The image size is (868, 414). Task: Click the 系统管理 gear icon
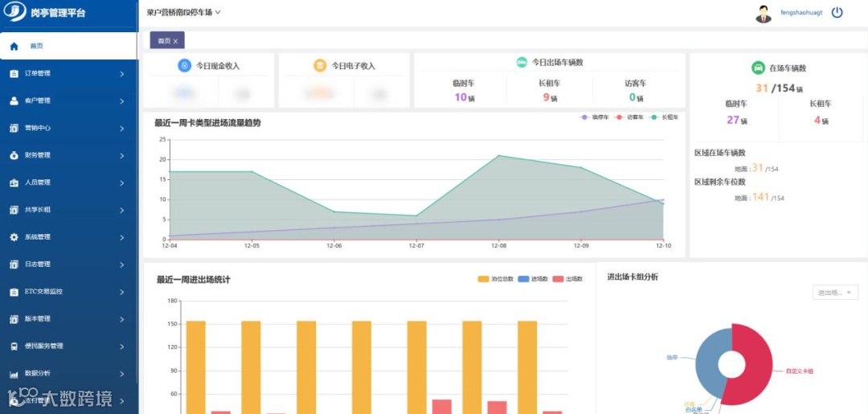(x=14, y=237)
